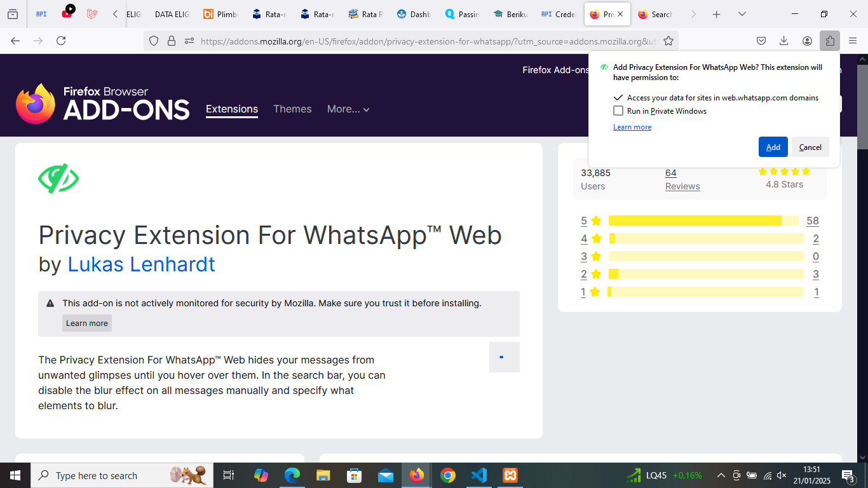Toggle the Run in Private Windows checkbox

click(x=618, y=111)
